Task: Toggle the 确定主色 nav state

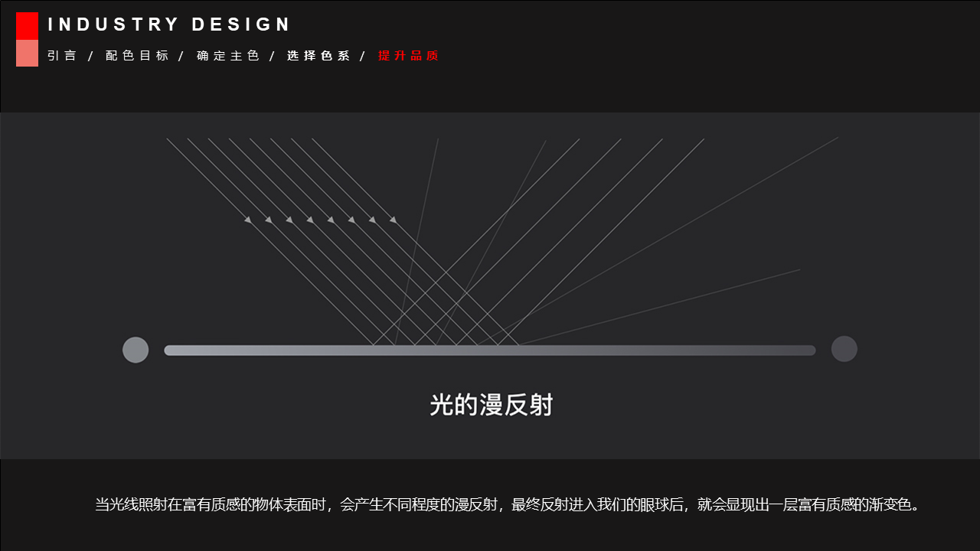Action: tap(228, 55)
